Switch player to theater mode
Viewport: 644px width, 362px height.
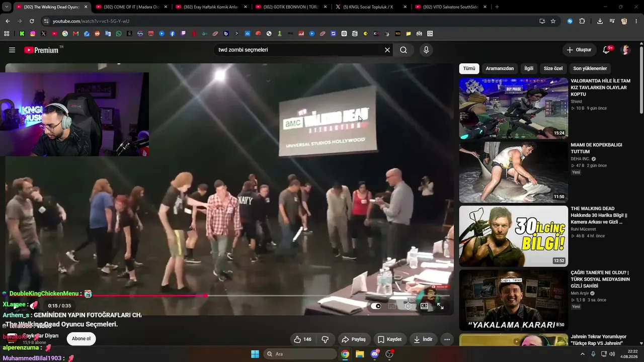tap(424, 306)
